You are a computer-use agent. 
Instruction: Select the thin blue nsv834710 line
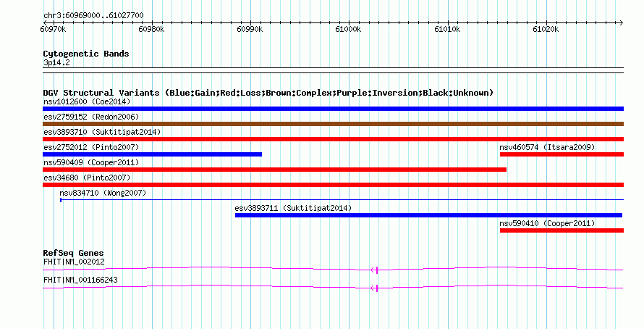(x=342, y=200)
